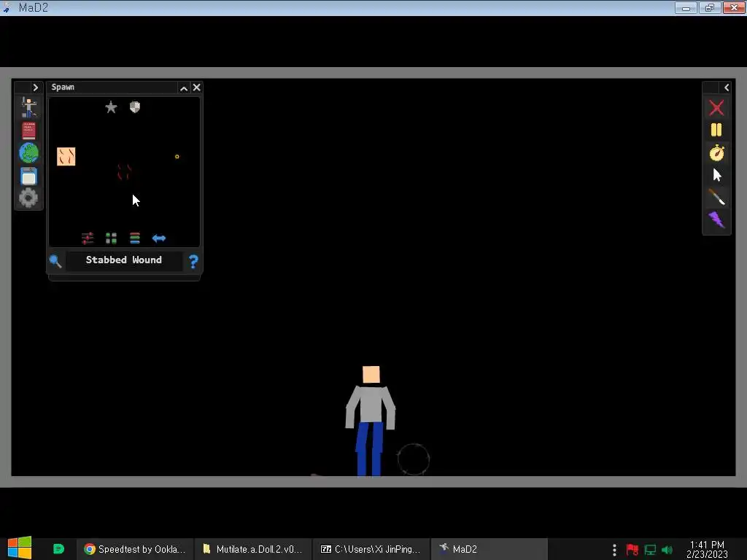Click the green speaker volume tray icon
The width and height of the screenshot is (747, 560).
(x=667, y=550)
